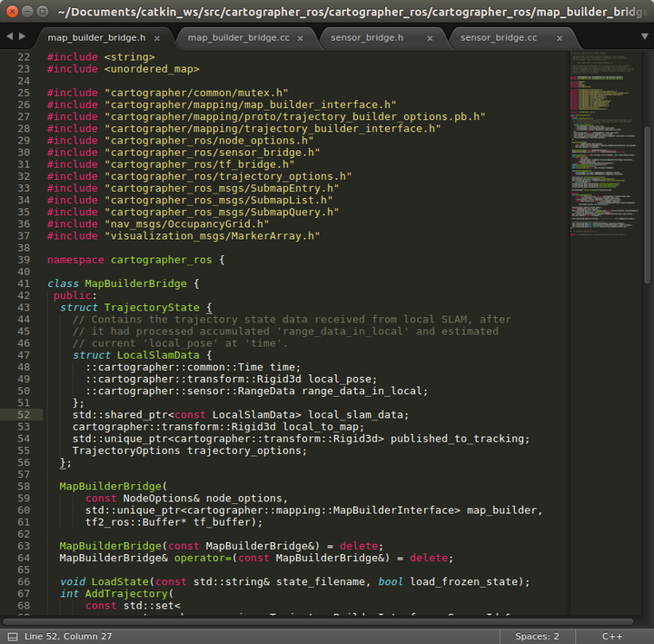Close the sensor_bridge.cc tab
The height and width of the screenshot is (644, 654).
(560, 38)
